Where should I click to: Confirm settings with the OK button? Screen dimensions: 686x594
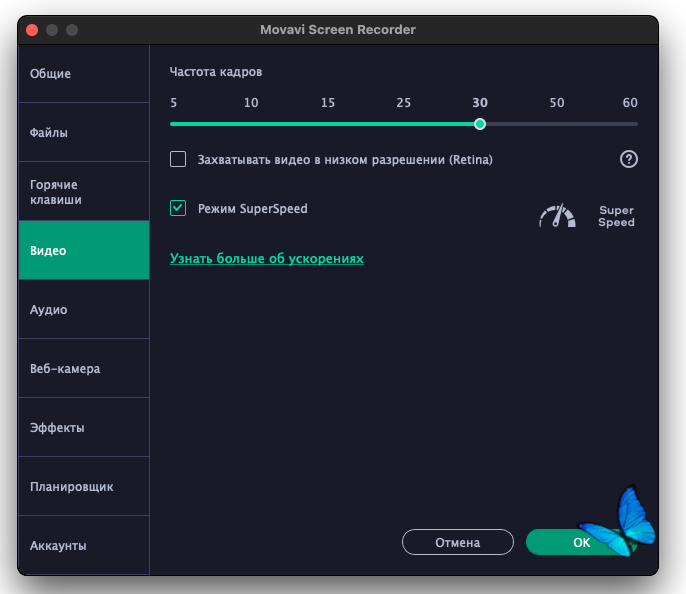pos(581,542)
